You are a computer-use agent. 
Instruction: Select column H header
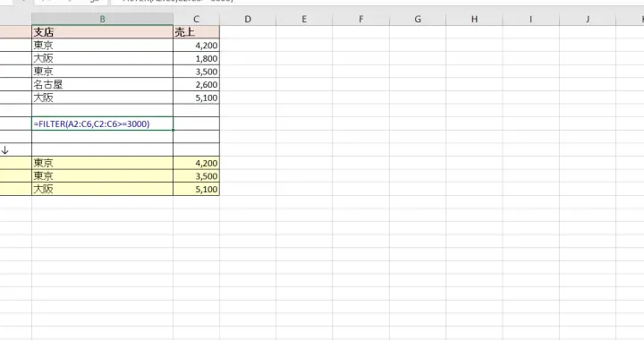coord(474,19)
